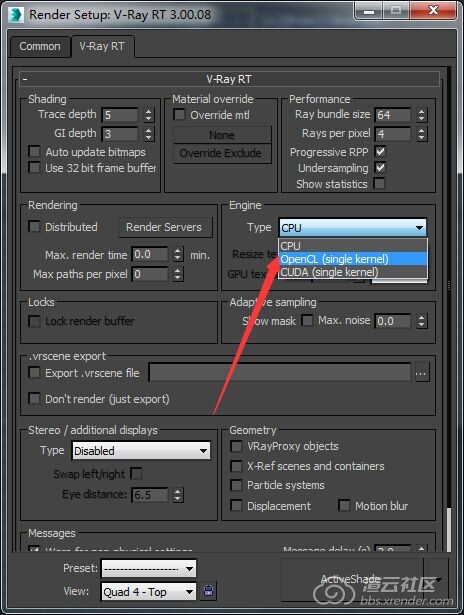
Task: Uncheck the Progressive RPP checkbox
Action: [x=380, y=151]
